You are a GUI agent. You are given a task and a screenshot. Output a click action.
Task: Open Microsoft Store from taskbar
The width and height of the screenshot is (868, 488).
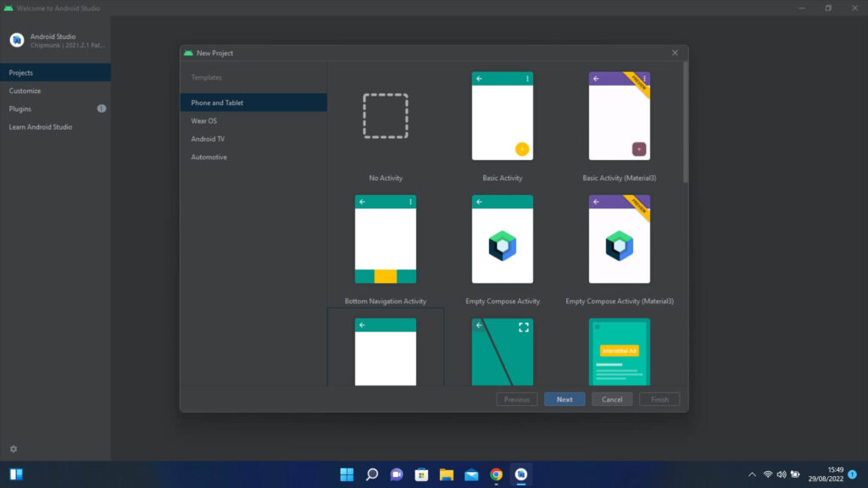pyautogui.click(x=421, y=474)
